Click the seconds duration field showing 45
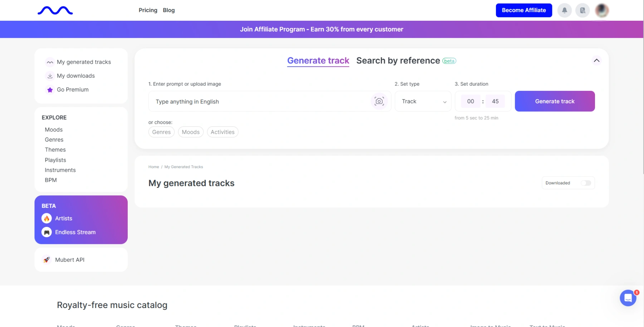 click(x=495, y=101)
